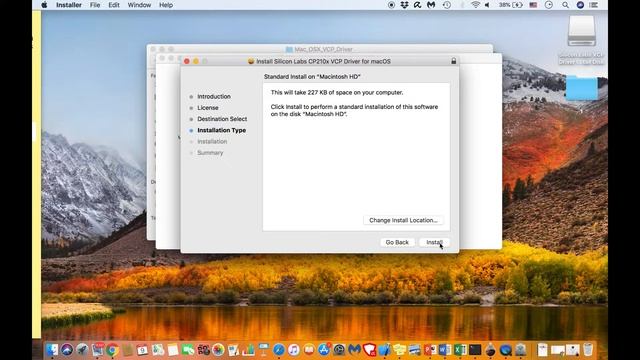The height and width of the screenshot is (360, 640).
Task: Open the Window menu
Action: [x=139, y=5]
